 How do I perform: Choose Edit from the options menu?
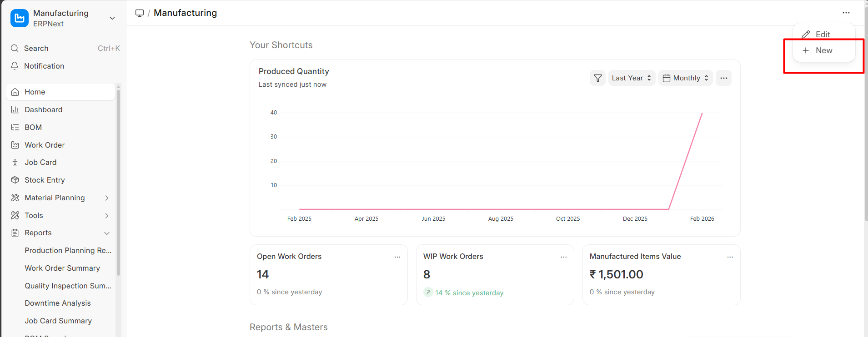pyautogui.click(x=822, y=35)
